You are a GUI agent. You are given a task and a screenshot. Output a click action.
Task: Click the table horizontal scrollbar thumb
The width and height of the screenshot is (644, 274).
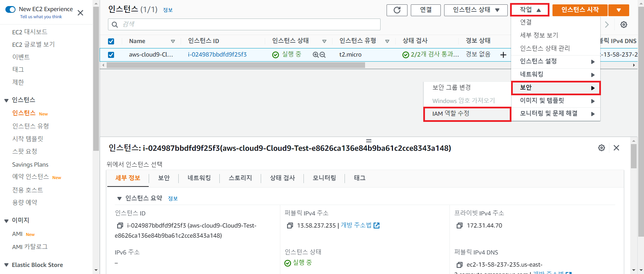pos(236,65)
